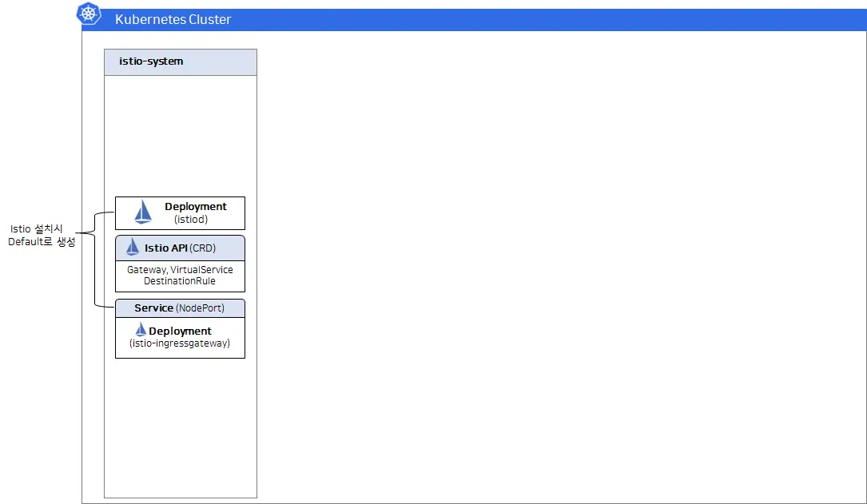
Task: Select the Istio 설치시 annotation text
Action: 42,229
